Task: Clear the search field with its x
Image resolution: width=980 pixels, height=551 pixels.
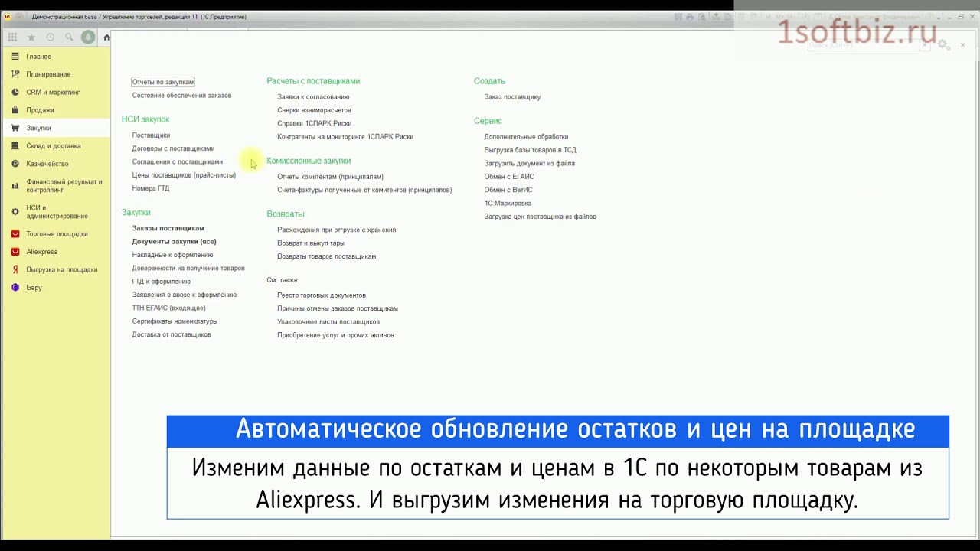Action: click(925, 45)
